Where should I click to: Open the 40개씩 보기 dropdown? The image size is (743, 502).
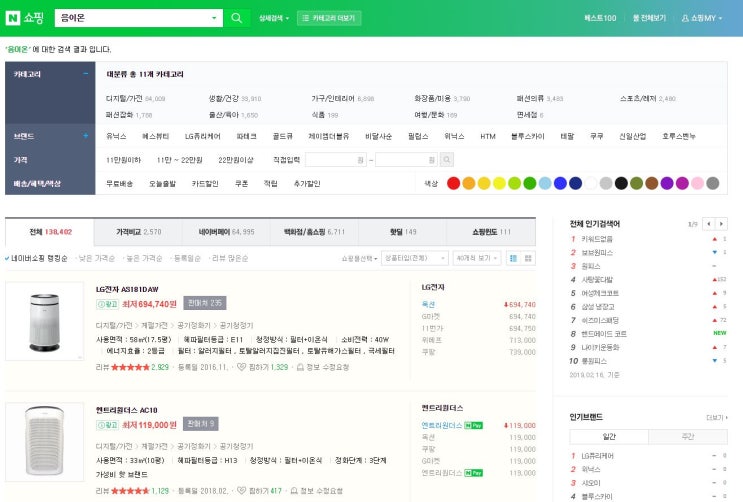(x=477, y=258)
